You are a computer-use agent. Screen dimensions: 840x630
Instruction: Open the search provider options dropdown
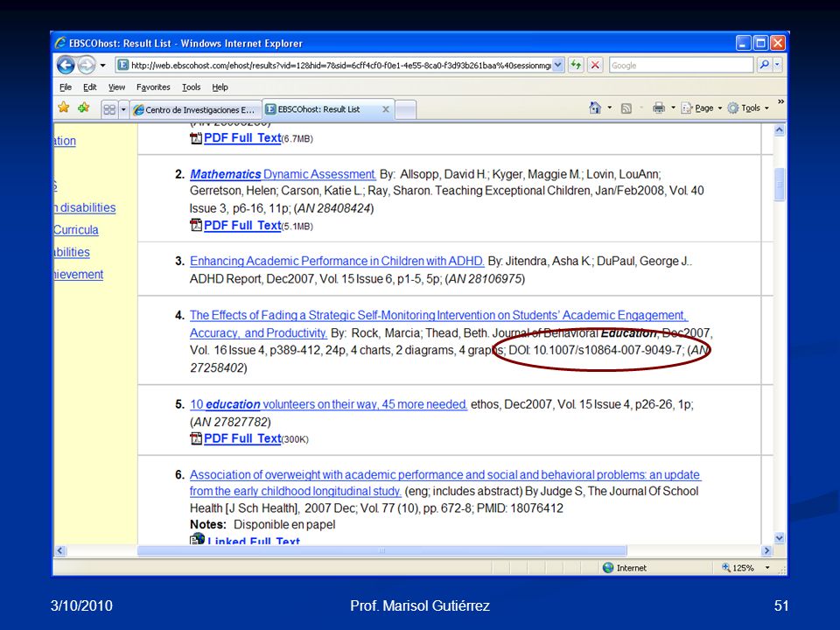click(x=777, y=65)
